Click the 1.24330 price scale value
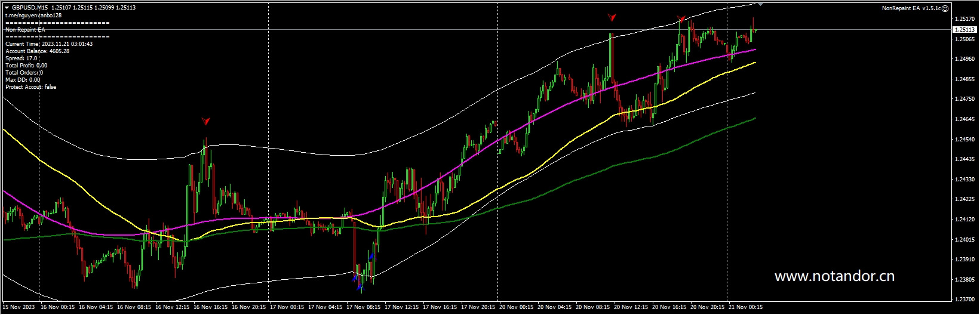The image size is (980, 315). (x=965, y=180)
